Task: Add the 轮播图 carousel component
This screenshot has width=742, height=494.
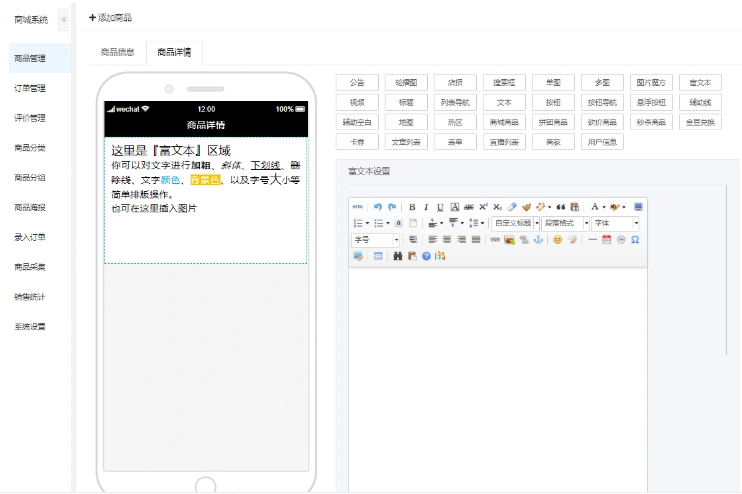Action: (x=405, y=83)
